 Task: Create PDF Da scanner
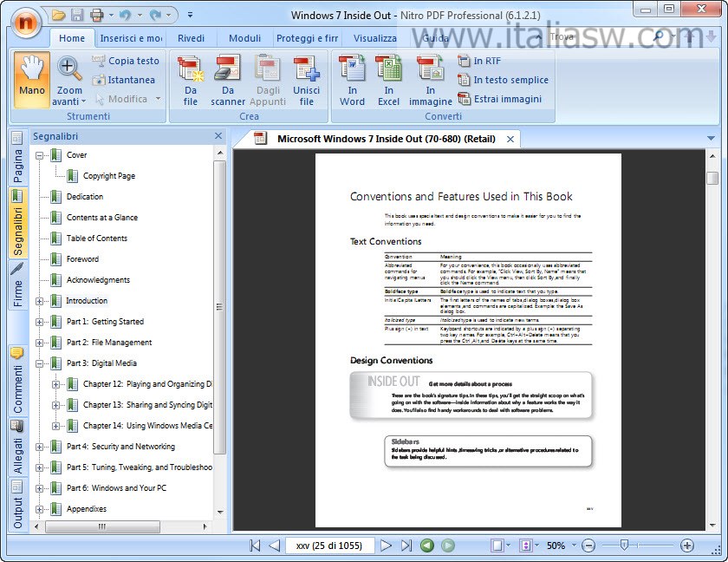click(227, 81)
